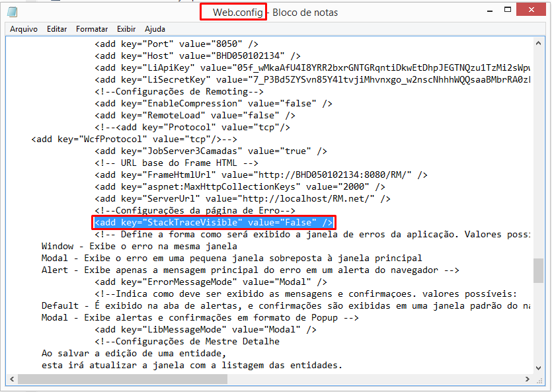Click the Host BHD050102134 line
This screenshot has width=552, height=392.
198,56
